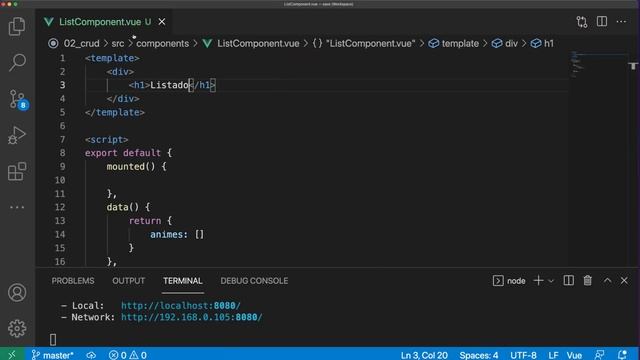Viewport: 640px width, 360px height.
Task: Click the h1 breadcrumb
Action: click(x=549, y=43)
